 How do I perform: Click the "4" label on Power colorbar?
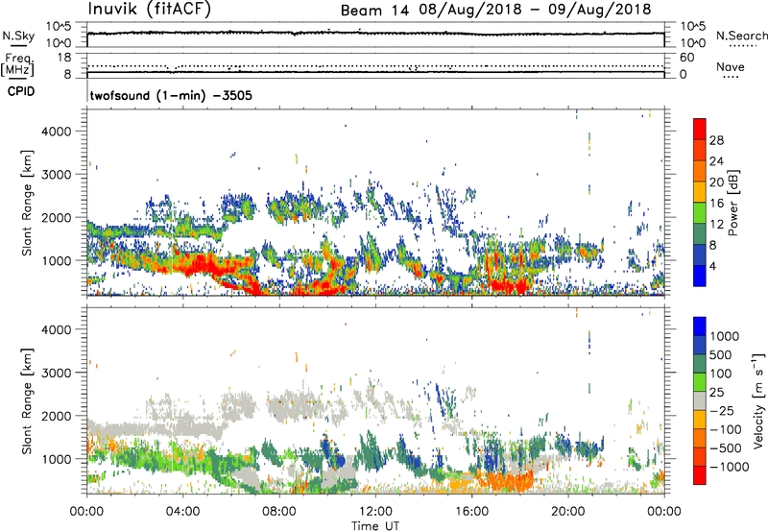point(712,266)
